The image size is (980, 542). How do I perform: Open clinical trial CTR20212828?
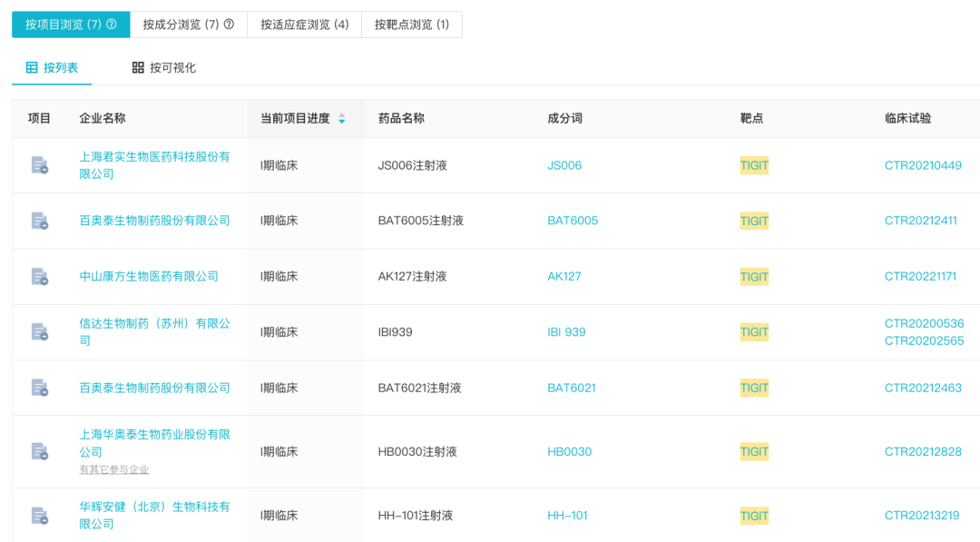pyautogui.click(x=923, y=451)
